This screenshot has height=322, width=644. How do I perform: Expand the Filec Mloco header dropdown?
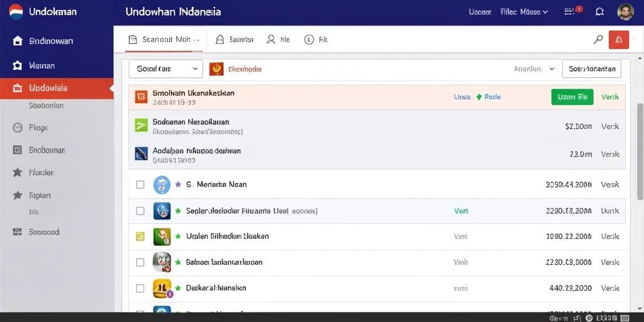[x=524, y=12]
